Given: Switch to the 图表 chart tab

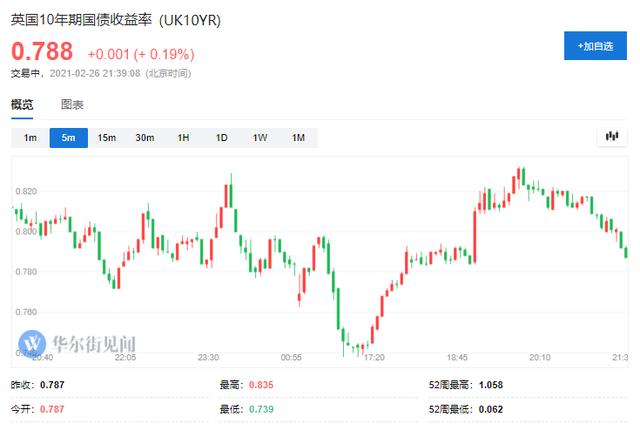Looking at the screenshot, I should (x=72, y=104).
